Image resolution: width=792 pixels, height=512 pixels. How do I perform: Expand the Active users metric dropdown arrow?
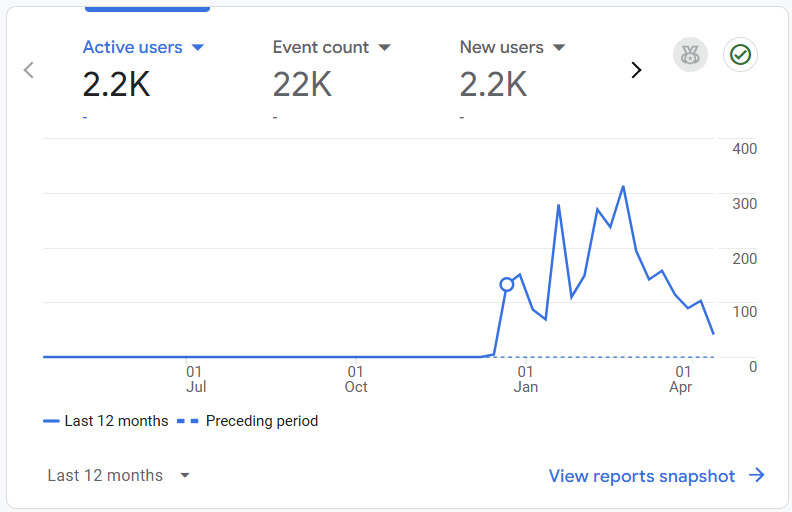[x=198, y=47]
